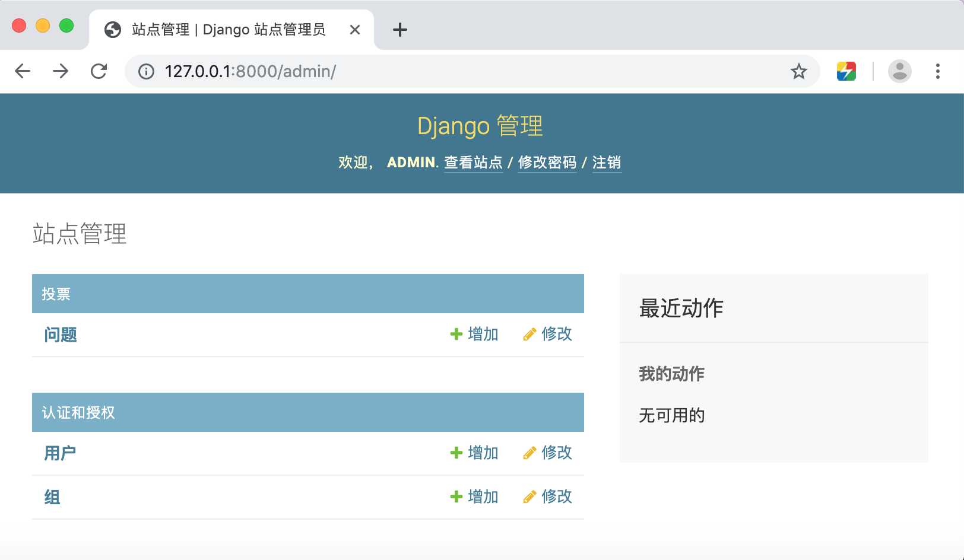Click the 站点管理 page heading

pos(80,234)
